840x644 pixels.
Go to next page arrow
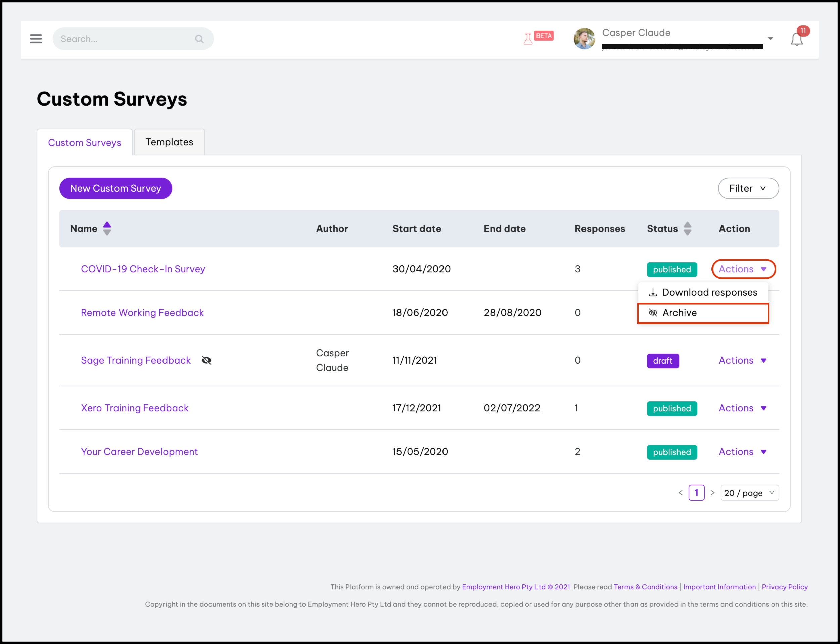712,493
